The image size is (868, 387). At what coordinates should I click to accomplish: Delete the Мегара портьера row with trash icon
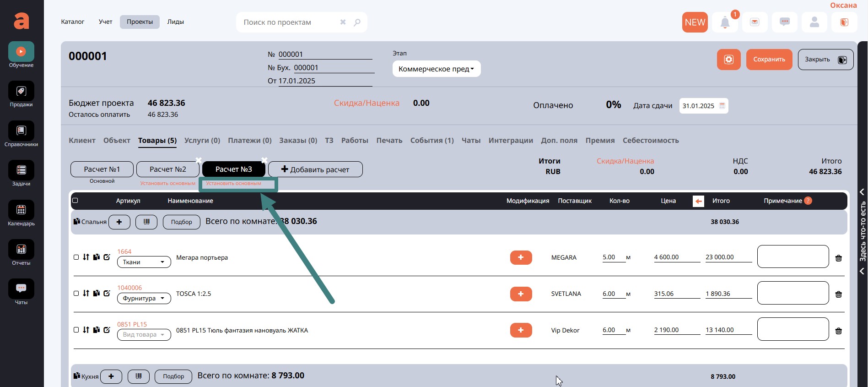838,258
